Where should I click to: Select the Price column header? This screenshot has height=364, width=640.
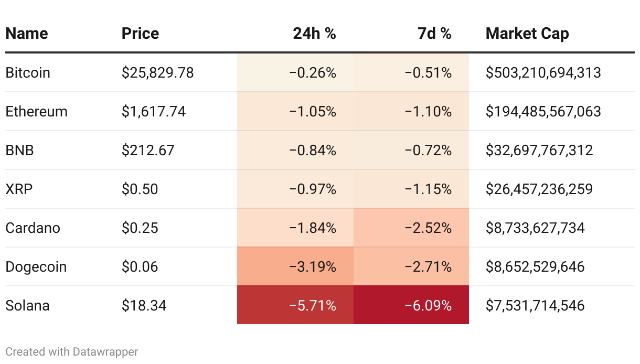(x=140, y=34)
